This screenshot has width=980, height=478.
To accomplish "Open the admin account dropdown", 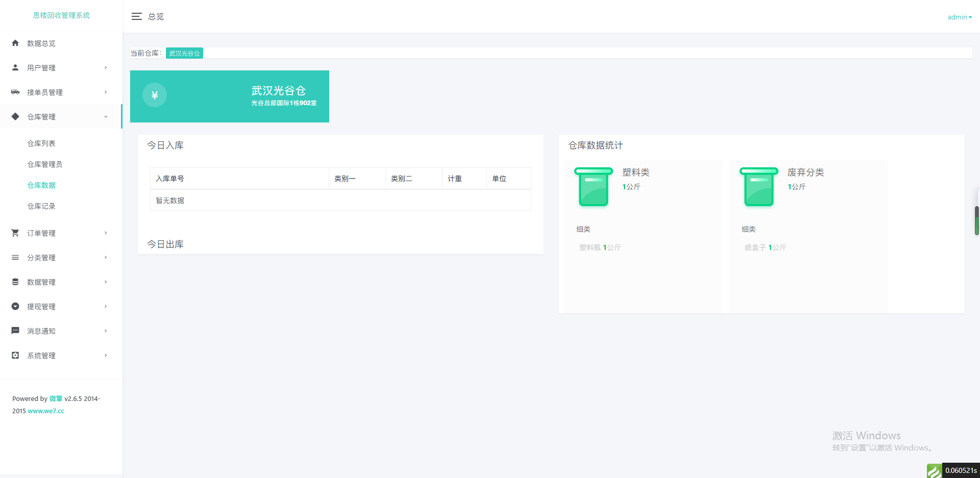I will (x=960, y=17).
